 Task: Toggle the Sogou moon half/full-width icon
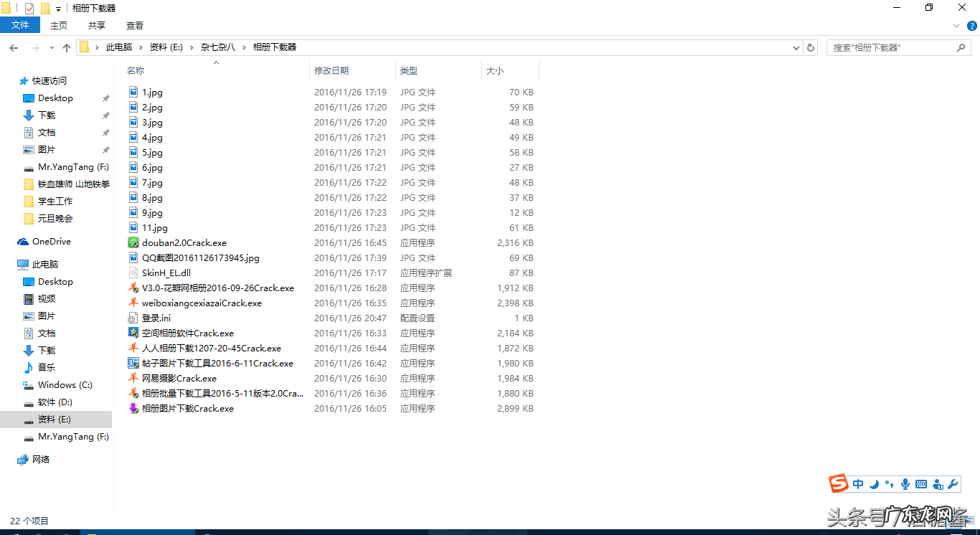[874, 484]
